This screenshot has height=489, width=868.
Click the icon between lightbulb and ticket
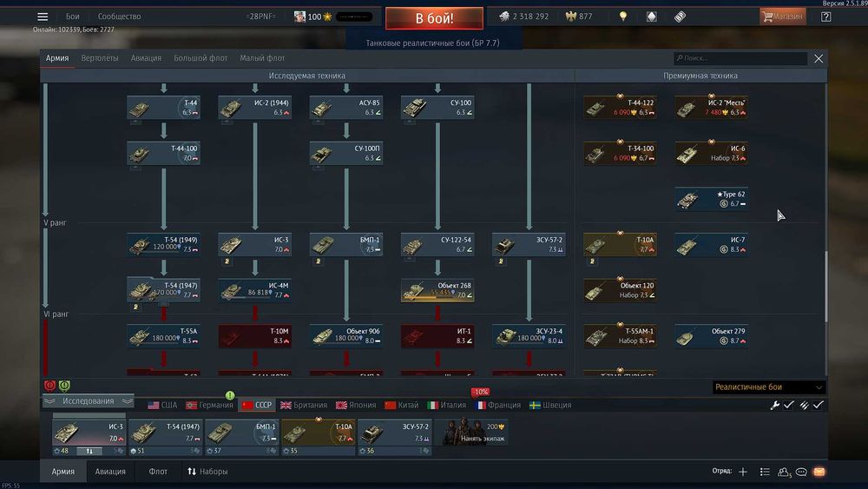(x=652, y=17)
